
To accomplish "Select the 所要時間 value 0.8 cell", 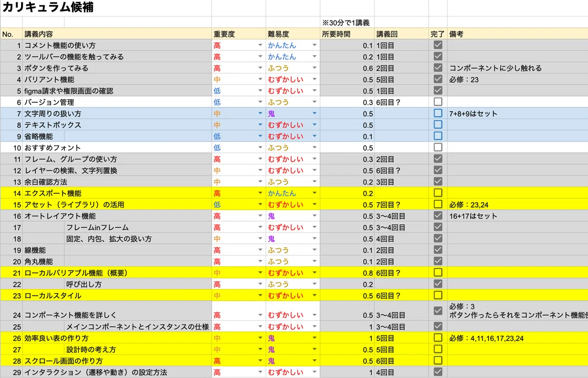I will 347,273.
